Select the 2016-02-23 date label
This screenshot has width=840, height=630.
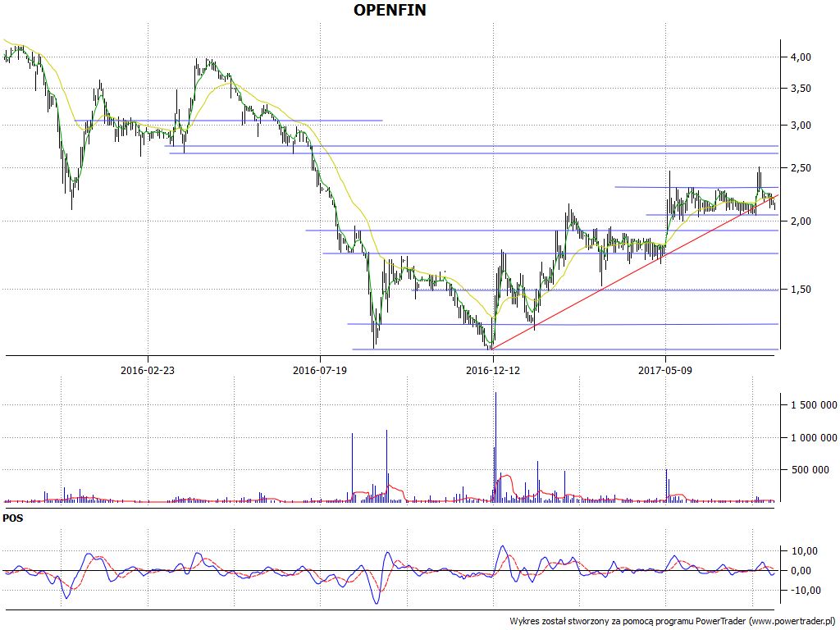coord(148,370)
